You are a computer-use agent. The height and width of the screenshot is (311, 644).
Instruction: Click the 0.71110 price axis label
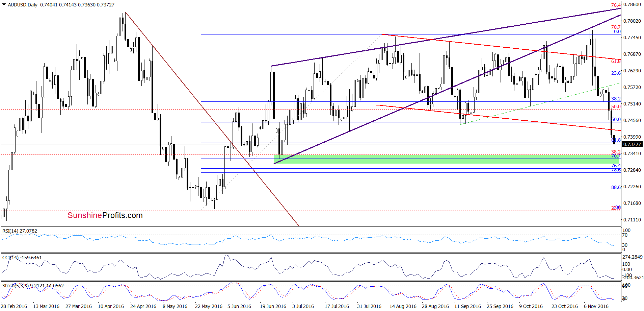pyautogui.click(x=632, y=220)
